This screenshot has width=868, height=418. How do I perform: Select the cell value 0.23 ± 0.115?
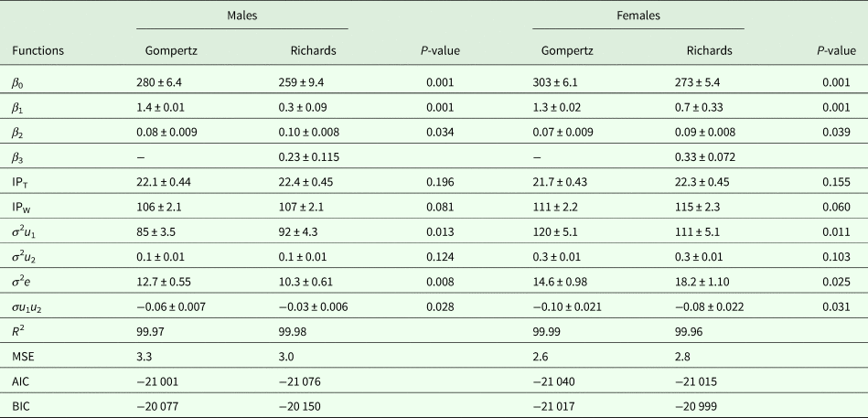tap(311, 155)
